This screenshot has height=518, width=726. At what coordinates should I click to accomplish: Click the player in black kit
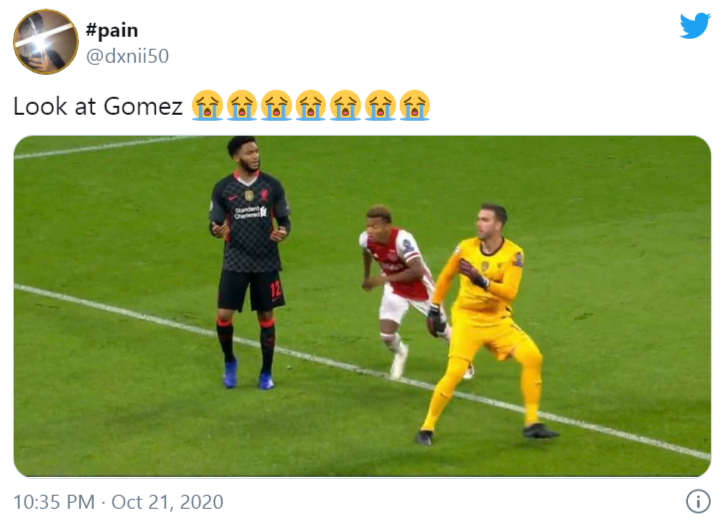250,250
